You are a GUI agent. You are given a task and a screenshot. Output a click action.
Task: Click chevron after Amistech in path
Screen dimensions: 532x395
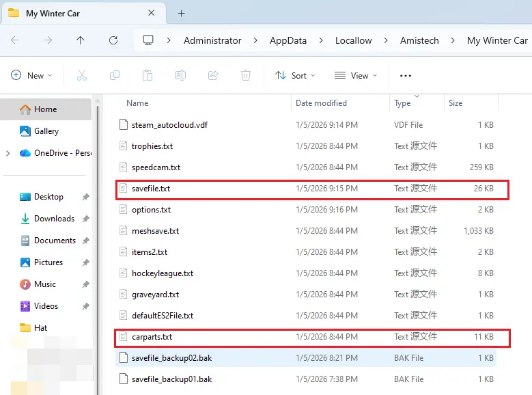tap(453, 40)
